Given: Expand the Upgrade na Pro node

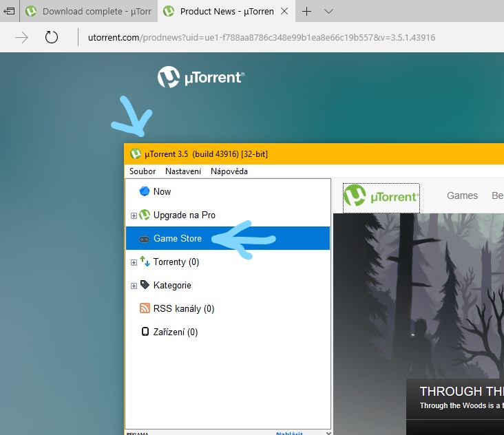Looking at the screenshot, I should [x=134, y=215].
